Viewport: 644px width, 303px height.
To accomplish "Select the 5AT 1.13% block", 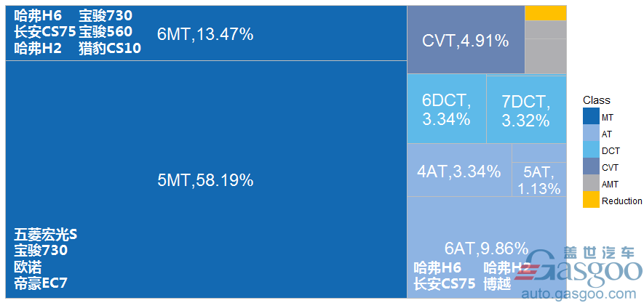I will 539,179.
